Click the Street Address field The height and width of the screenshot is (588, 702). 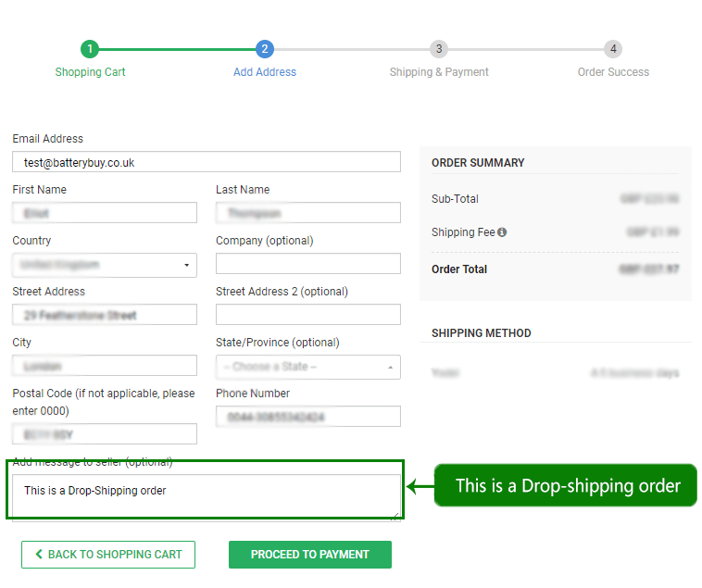pyautogui.click(x=105, y=315)
